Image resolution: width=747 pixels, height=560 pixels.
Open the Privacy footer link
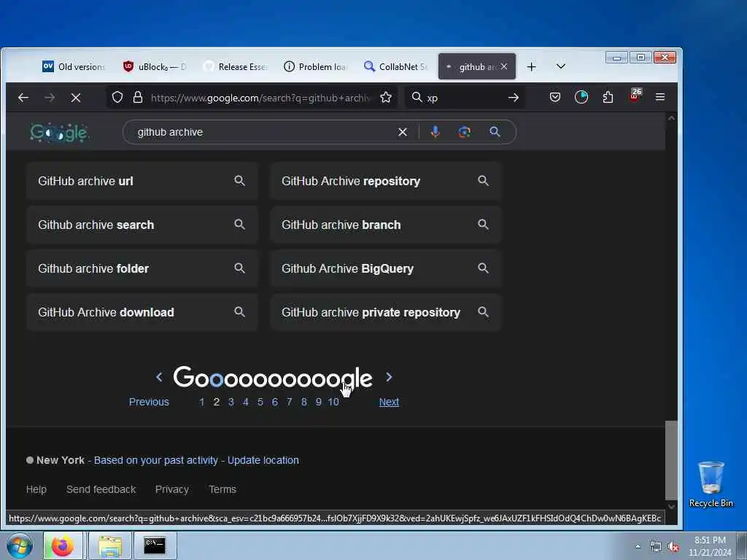pos(172,489)
